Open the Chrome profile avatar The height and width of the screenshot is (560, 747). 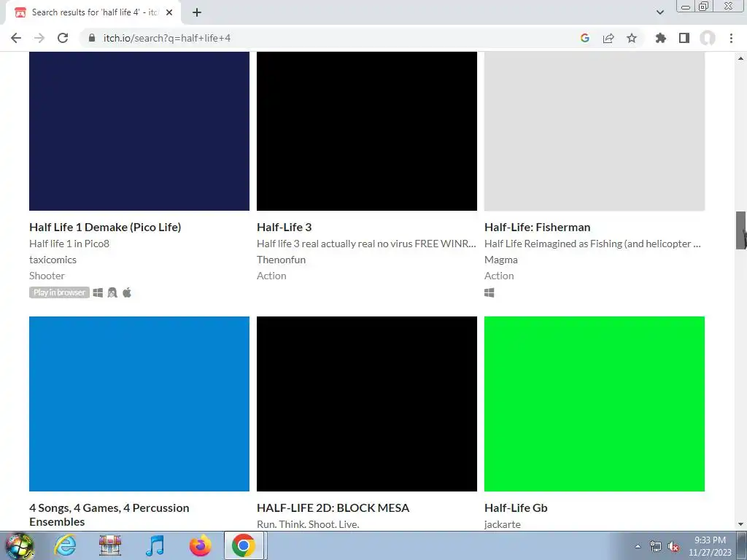click(708, 38)
